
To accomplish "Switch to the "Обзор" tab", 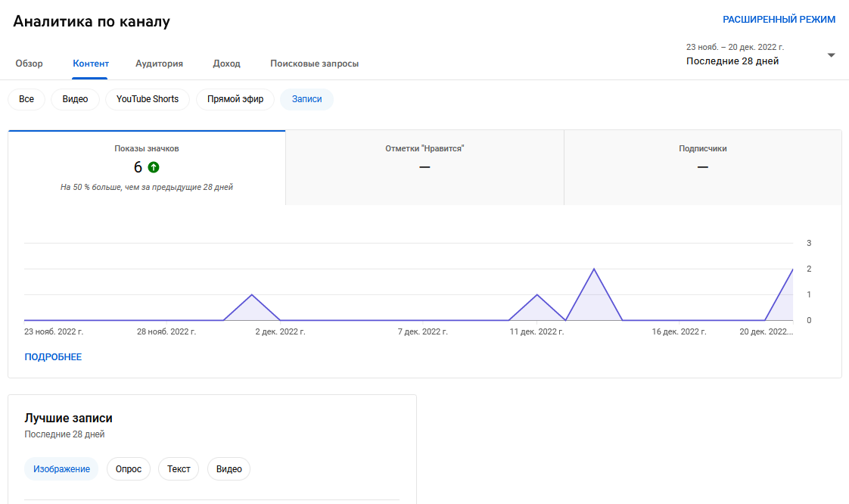I will click(x=30, y=64).
